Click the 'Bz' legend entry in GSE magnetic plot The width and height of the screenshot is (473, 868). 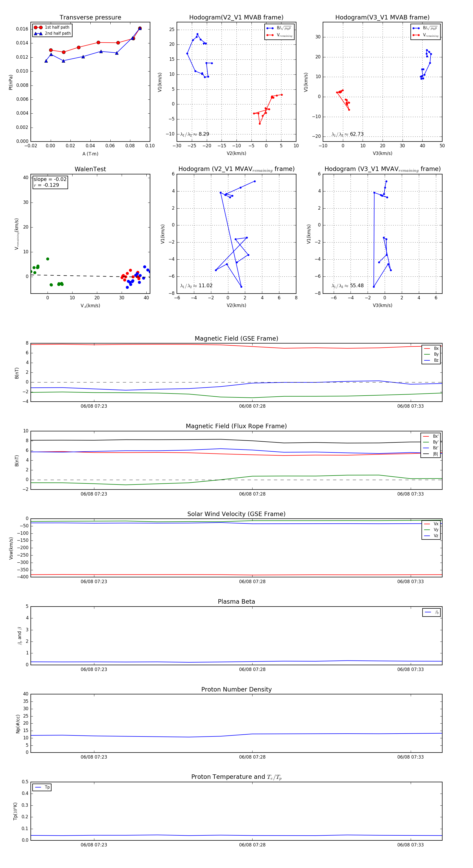[431, 360]
